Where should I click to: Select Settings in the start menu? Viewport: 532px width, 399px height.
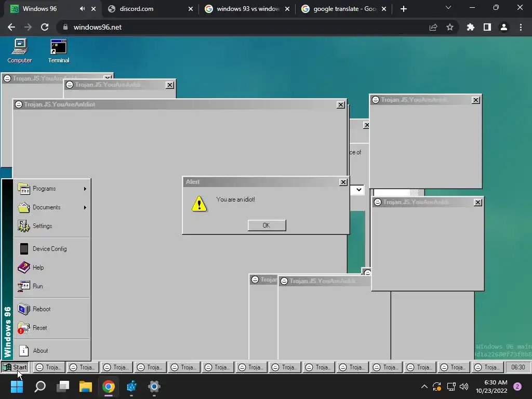(52, 226)
